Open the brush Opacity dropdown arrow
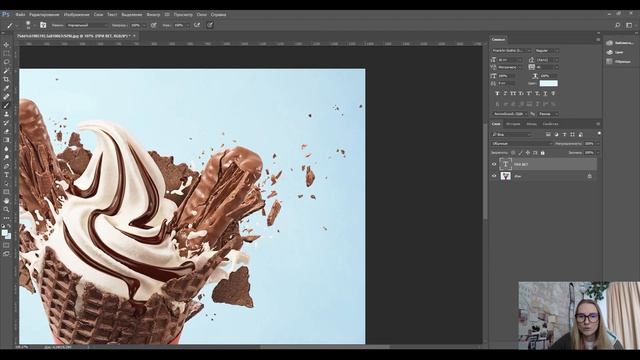This screenshot has width=640, height=360. [144, 25]
